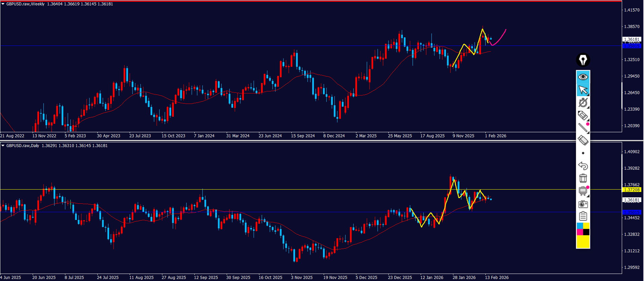Pick the magenta color swatch

(580, 232)
